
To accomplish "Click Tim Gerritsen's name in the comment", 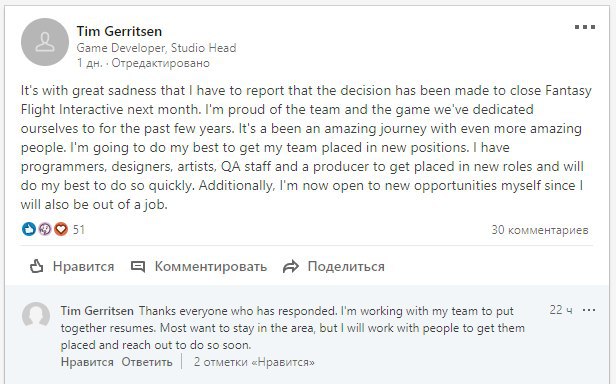I will (97, 311).
